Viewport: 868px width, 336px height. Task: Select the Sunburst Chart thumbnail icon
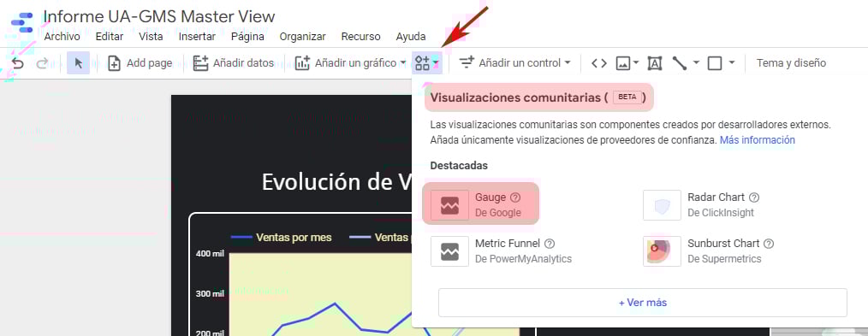point(662,251)
